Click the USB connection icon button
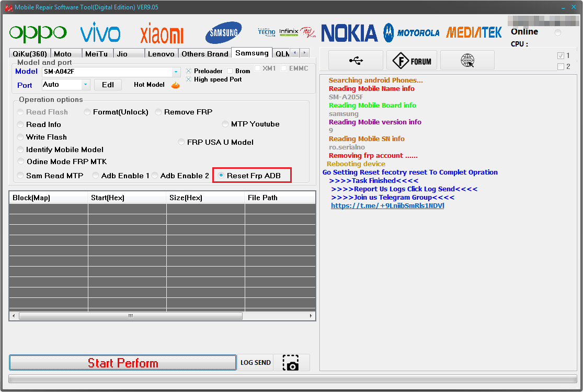 [x=356, y=61]
